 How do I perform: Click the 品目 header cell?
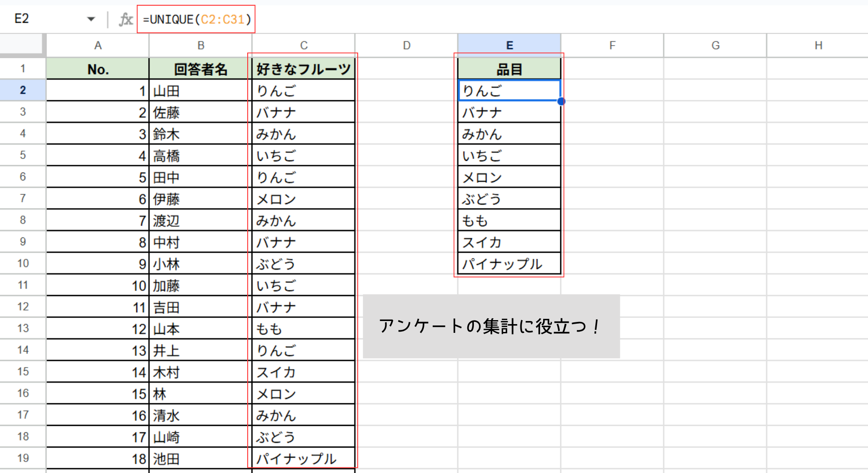point(509,69)
